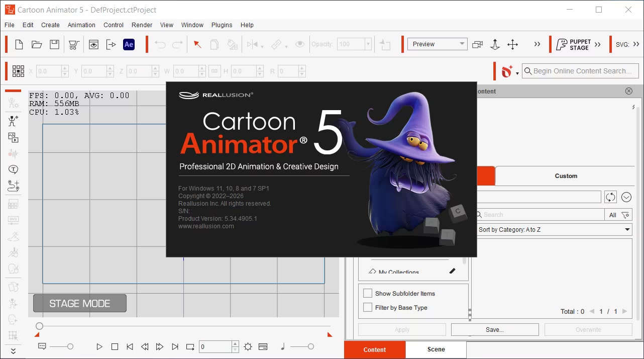Viewport: 644px width, 359px height.
Task: Click the timeline playhead slider
Action: tap(39, 326)
